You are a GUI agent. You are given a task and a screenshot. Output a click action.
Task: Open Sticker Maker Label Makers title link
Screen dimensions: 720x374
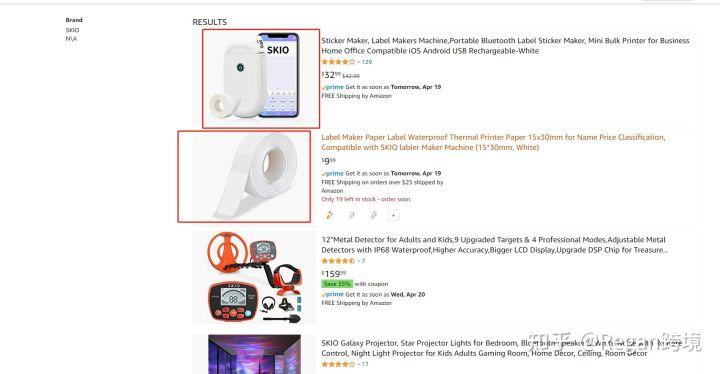pos(505,45)
